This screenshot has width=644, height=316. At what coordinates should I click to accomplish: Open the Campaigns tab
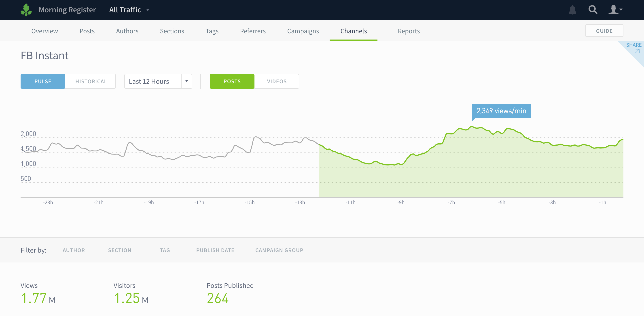(303, 31)
